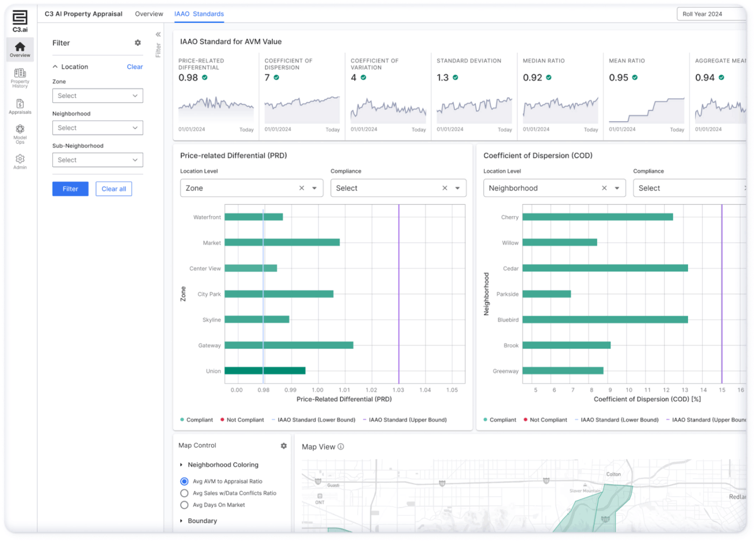Switch to the IAAO Standards tab
The width and height of the screenshot is (756, 542).
(199, 14)
